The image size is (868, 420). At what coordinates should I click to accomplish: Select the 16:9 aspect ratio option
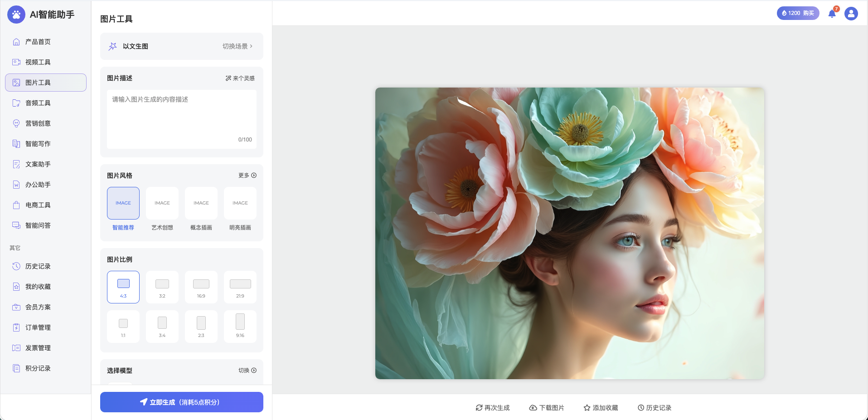201,287
